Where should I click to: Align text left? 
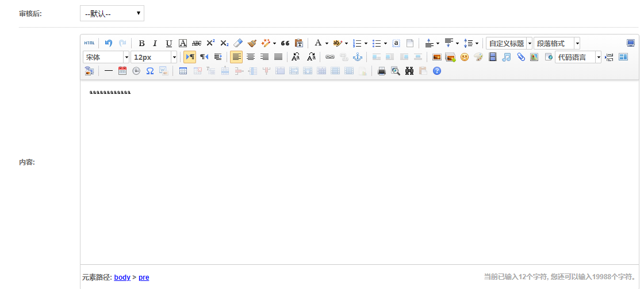coord(236,57)
